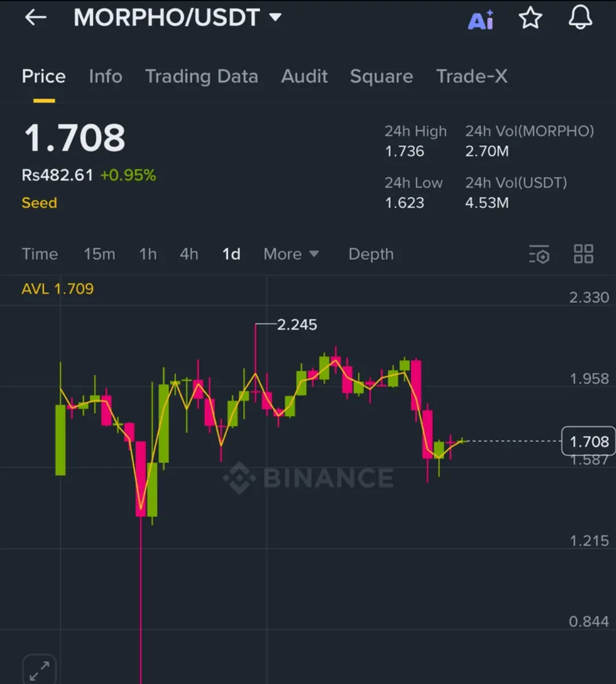Select the 15m timeframe
Image resolution: width=616 pixels, height=684 pixels.
(x=99, y=254)
